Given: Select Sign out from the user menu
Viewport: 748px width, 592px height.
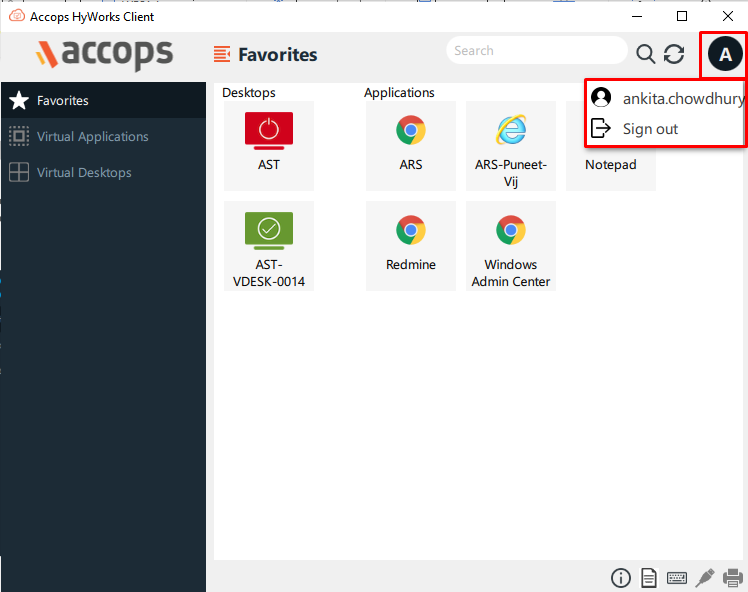Looking at the screenshot, I should [650, 129].
